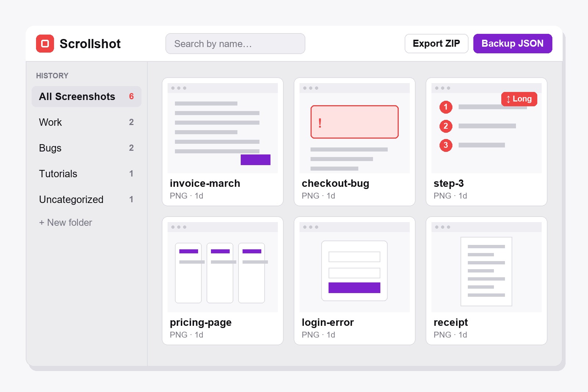The height and width of the screenshot is (392, 588).
Task: Create a folder with + New folder
Action: [65, 222]
